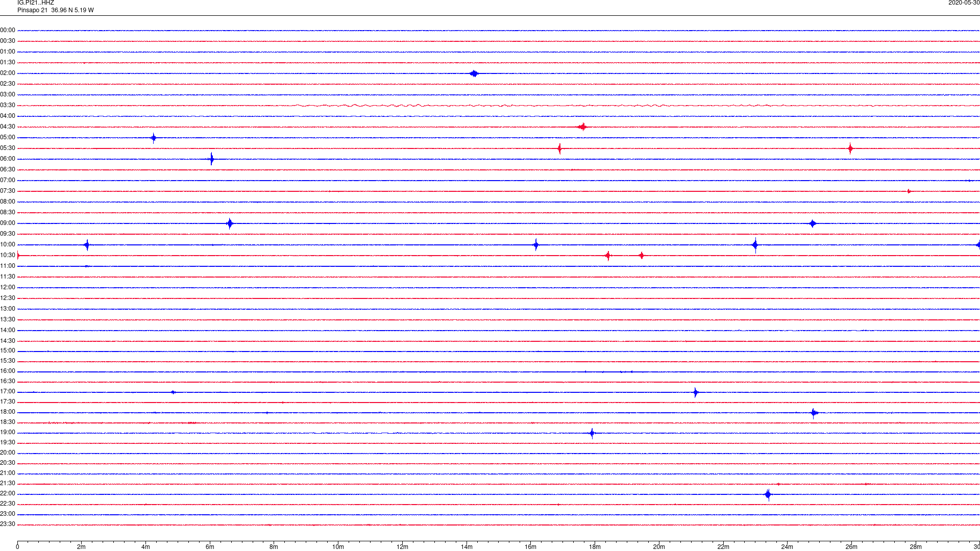Viewport: 980px width, 551px height.
Task: Select the 10:00 trace label
Action: [8, 245]
